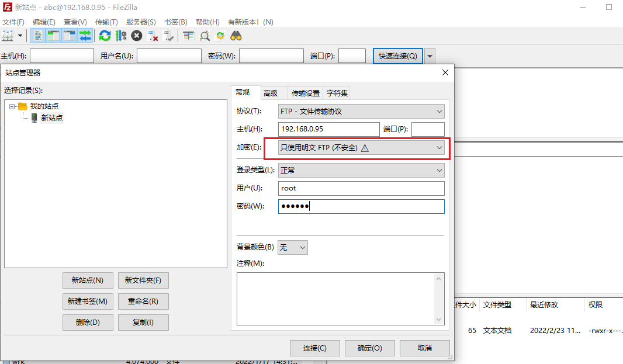This screenshot has width=623, height=364.
Task: Click the 复制(I) button
Action: [x=143, y=323]
